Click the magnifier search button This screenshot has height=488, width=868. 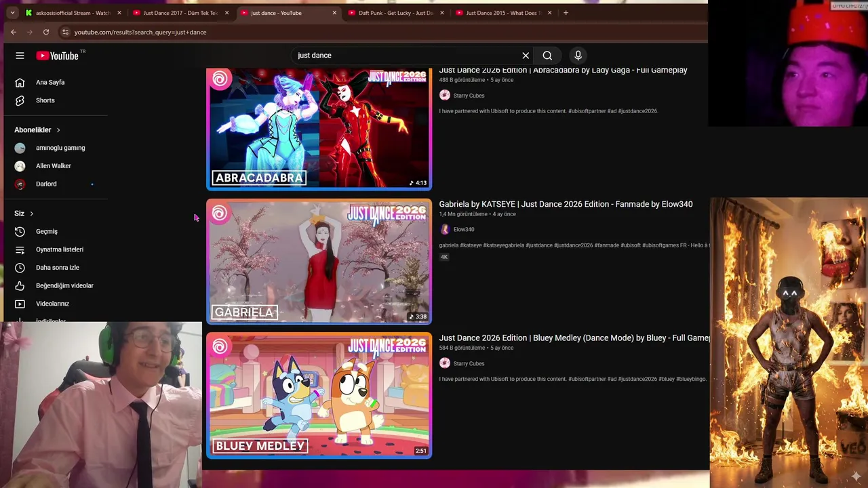pos(547,56)
